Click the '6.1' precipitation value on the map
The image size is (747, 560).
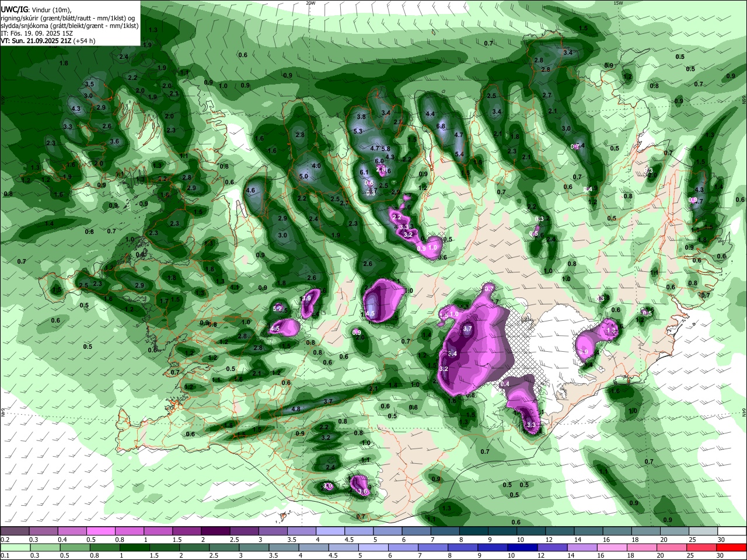click(364, 172)
